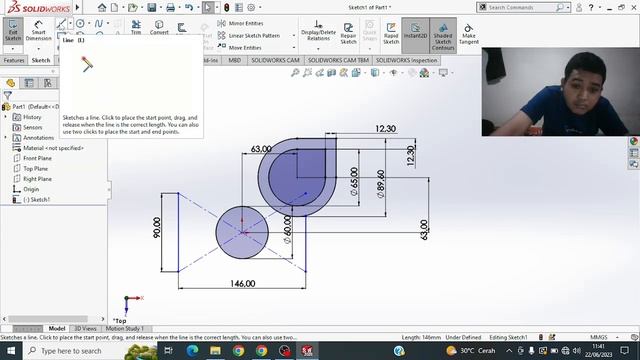Open Linear Sketch Pattern dropdown arrow
640x360 pixels.
pyautogui.click(x=293, y=36)
